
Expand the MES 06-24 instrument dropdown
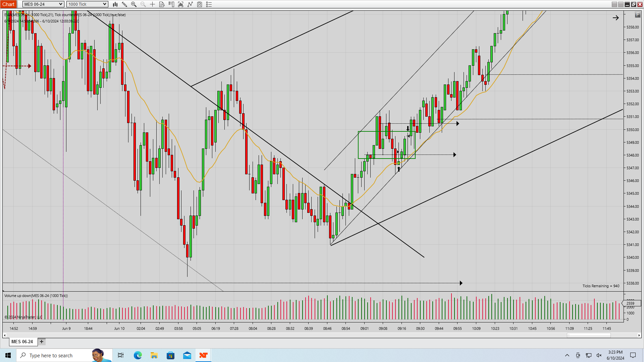click(x=43, y=4)
